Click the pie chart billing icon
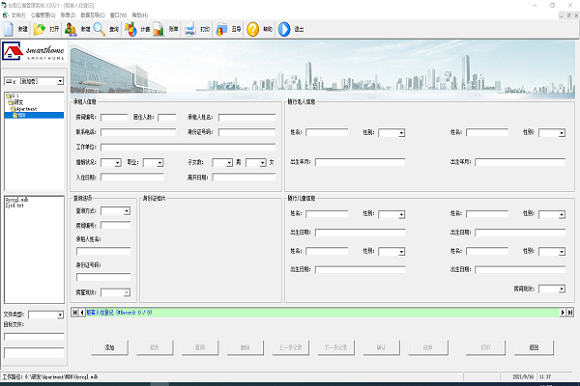The width and height of the screenshot is (580, 386). coord(131,29)
